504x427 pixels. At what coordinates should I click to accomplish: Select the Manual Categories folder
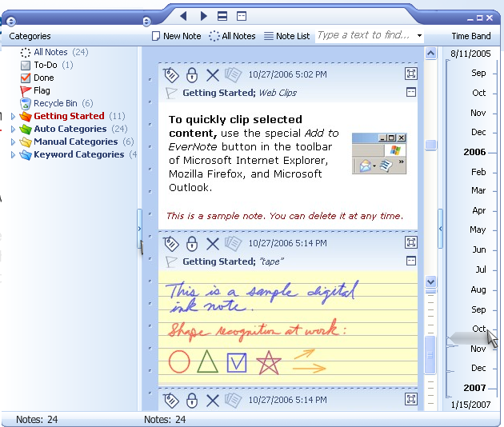(x=75, y=142)
